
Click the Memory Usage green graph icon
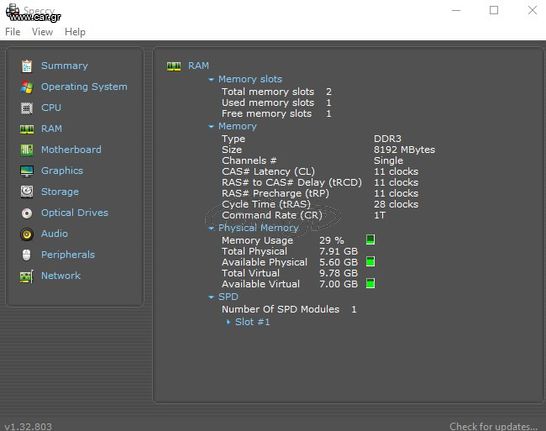click(370, 240)
